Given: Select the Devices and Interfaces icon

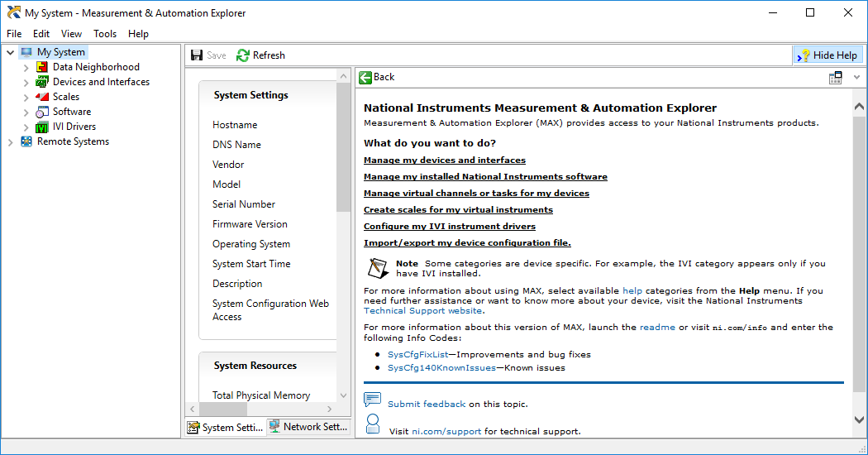Looking at the screenshot, I should click(42, 82).
